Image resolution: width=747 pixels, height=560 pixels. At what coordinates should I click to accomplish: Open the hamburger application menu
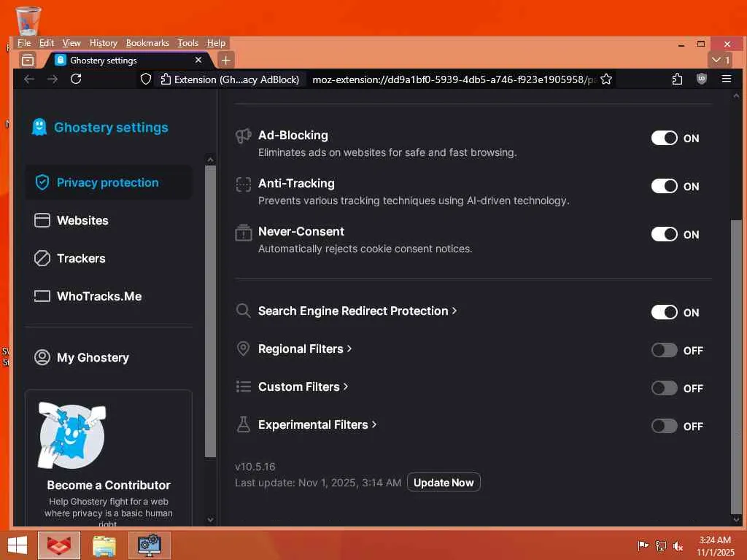point(726,79)
